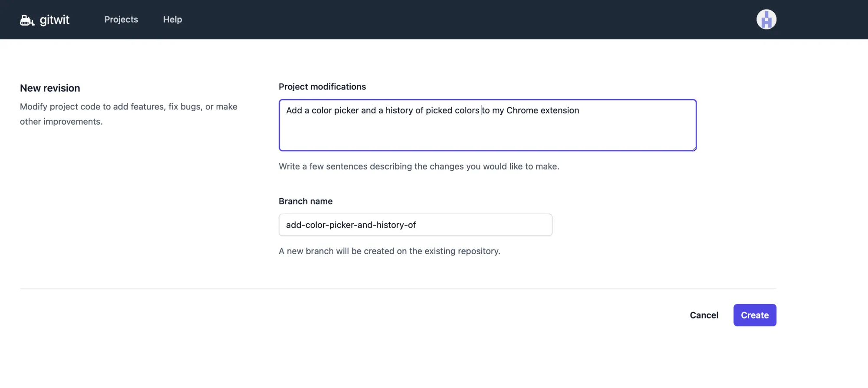Open the user avatar profile menu
Viewport: 868px width, 388px height.
766,20
